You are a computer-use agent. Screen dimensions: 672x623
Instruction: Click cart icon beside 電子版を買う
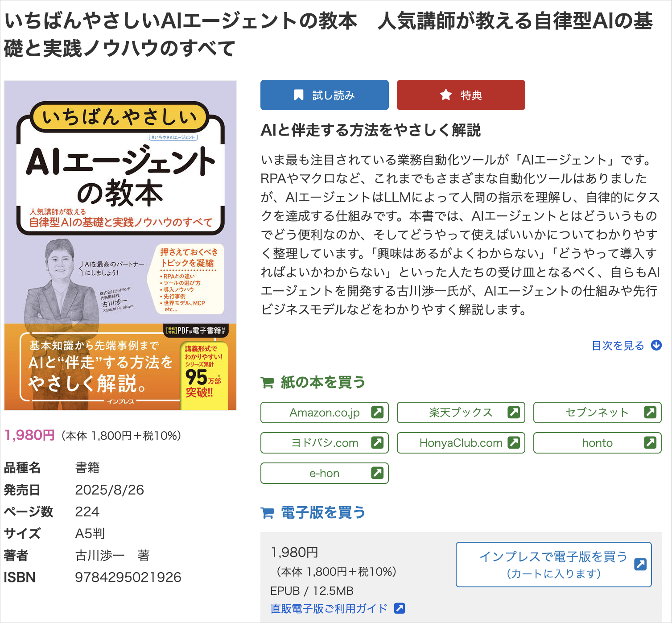[267, 513]
